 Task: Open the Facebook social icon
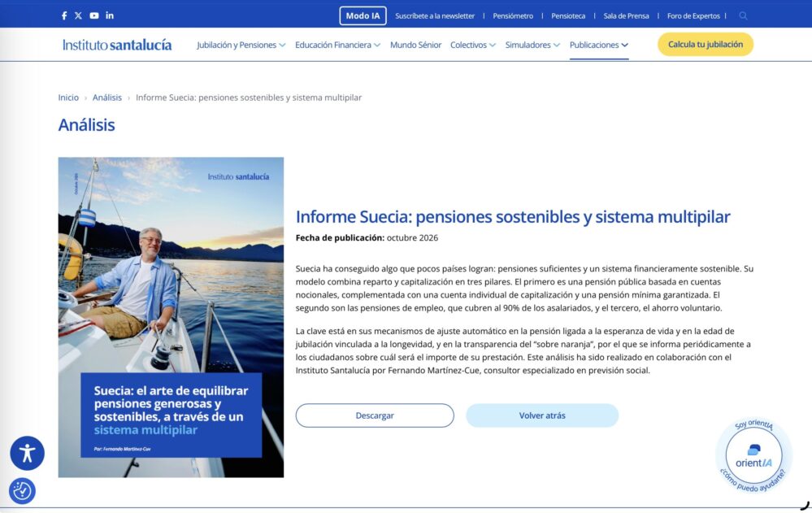[x=64, y=15]
